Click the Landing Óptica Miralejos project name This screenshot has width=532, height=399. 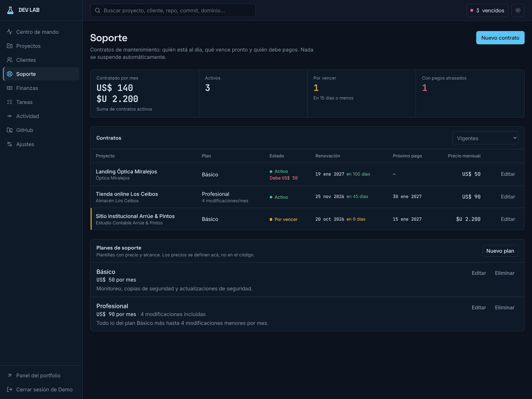[x=126, y=171]
